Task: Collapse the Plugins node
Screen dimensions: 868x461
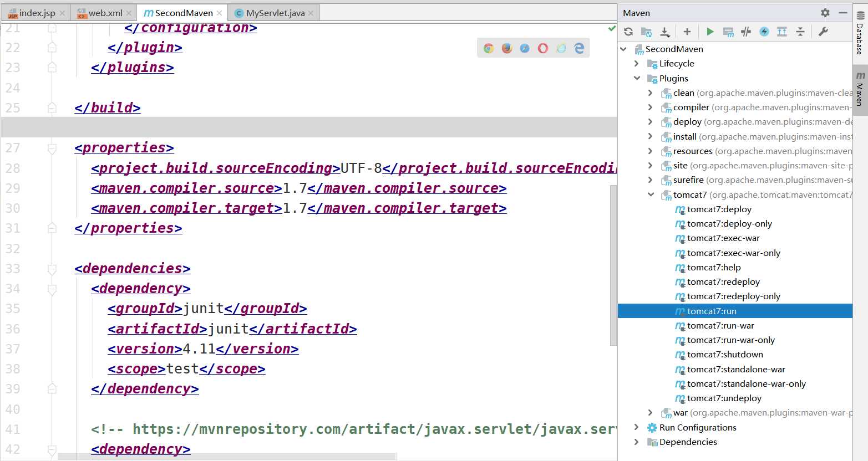Action: click(637, 78)
